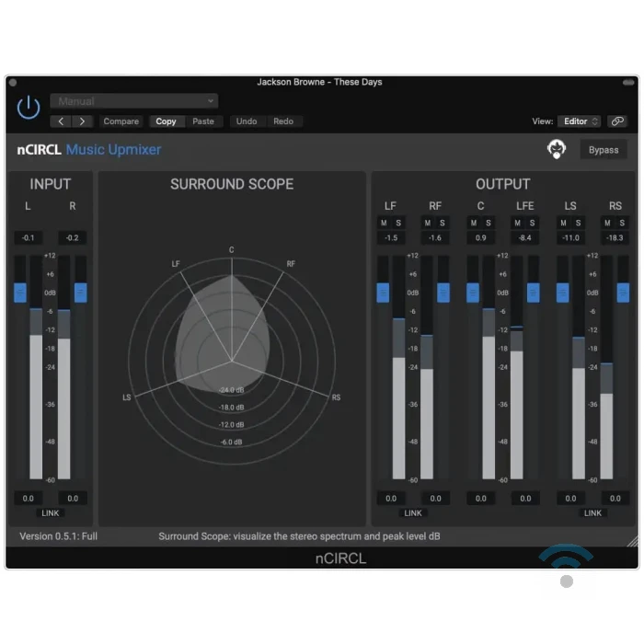Click the LF output fader handle
The height and width of the screenshot is (644, 644).
pos(383,293)
